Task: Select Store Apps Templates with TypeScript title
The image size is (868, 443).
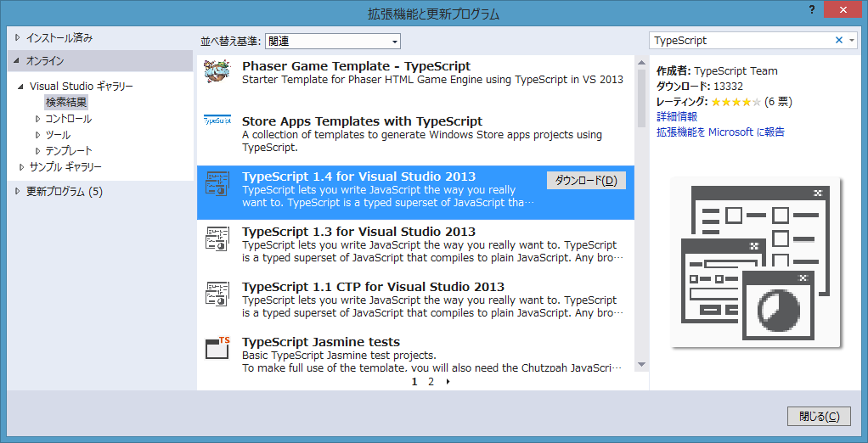Action: coord(363,121)
